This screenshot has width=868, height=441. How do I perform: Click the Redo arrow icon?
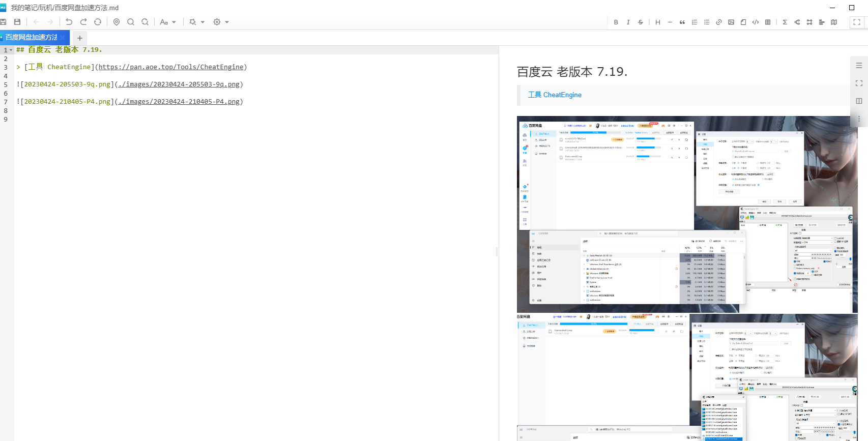pyautogui.click(x=83, y=22)
